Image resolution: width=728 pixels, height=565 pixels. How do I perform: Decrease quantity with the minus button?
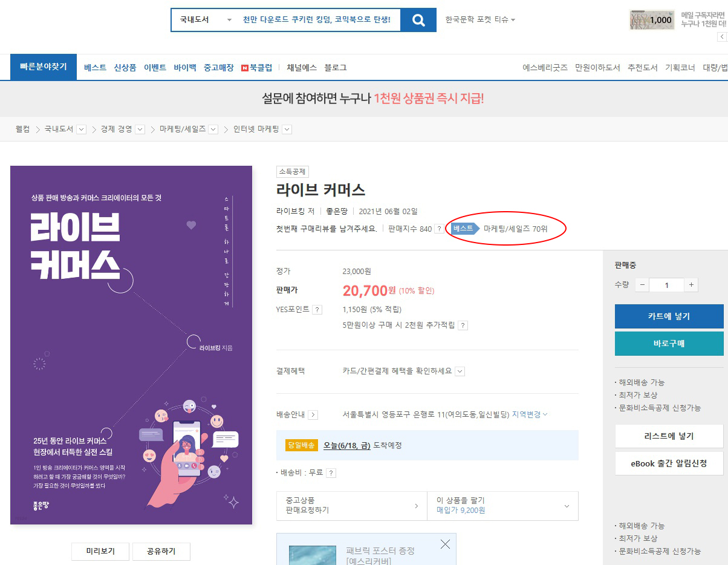tap(642, 285)
